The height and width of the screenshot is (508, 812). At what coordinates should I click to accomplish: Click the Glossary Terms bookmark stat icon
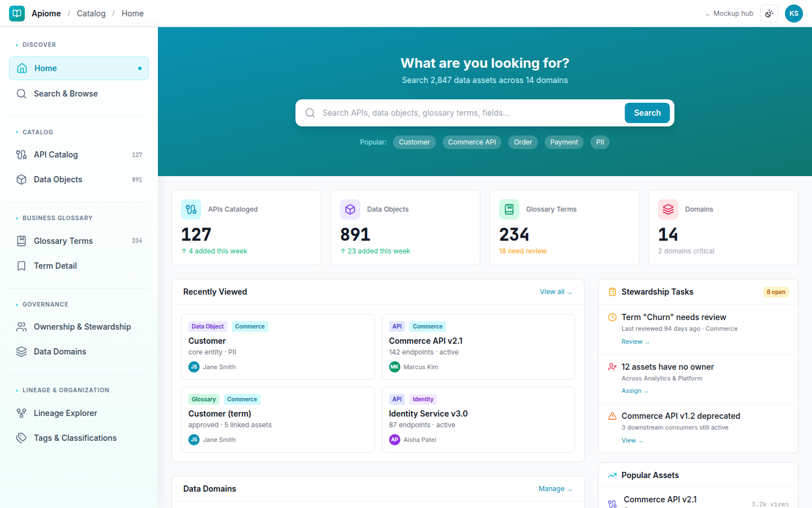tap(509, 209)
